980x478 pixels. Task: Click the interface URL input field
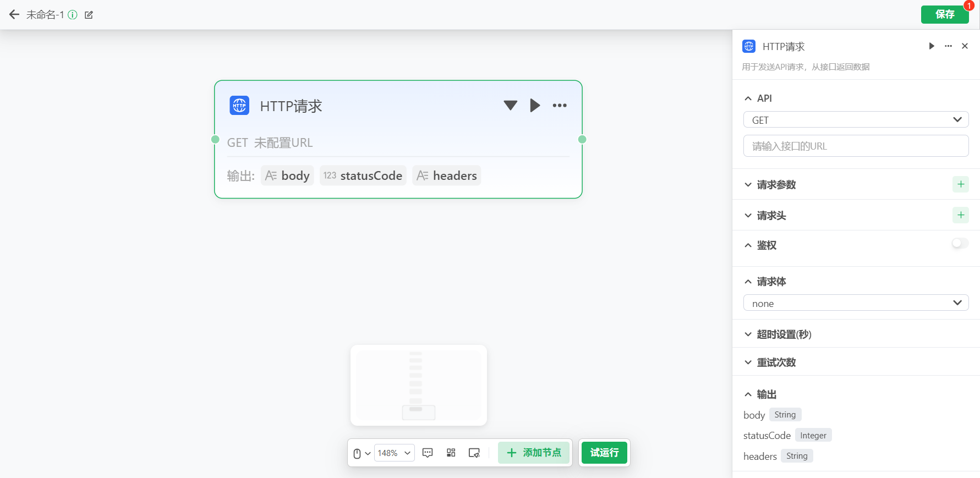[856, 146]
